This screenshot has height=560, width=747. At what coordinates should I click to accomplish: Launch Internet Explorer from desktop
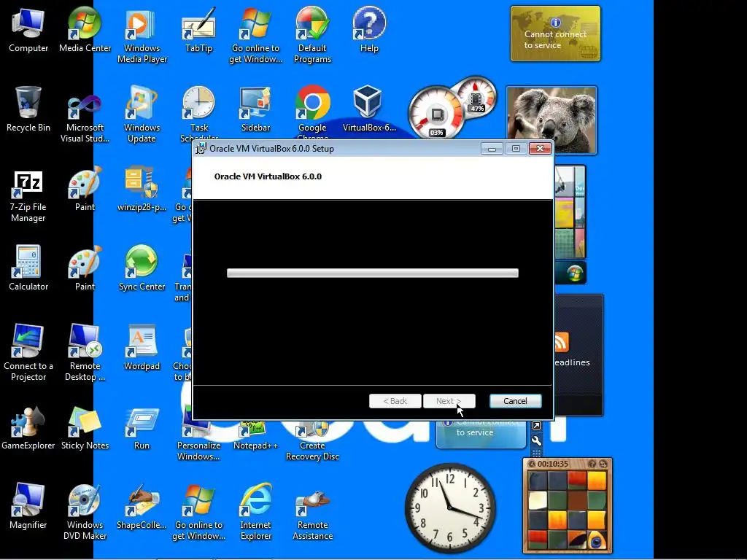255,513
